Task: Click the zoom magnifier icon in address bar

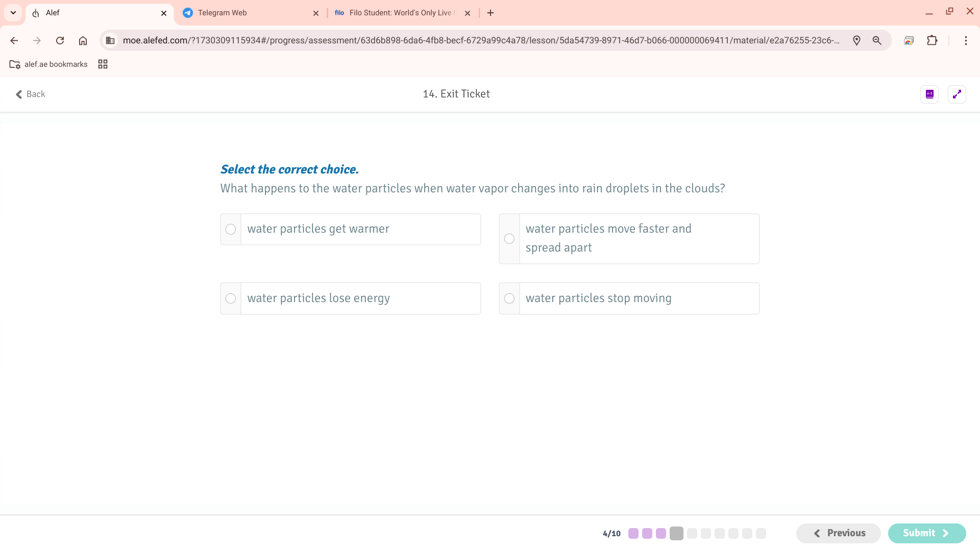Action: [877, 40]
